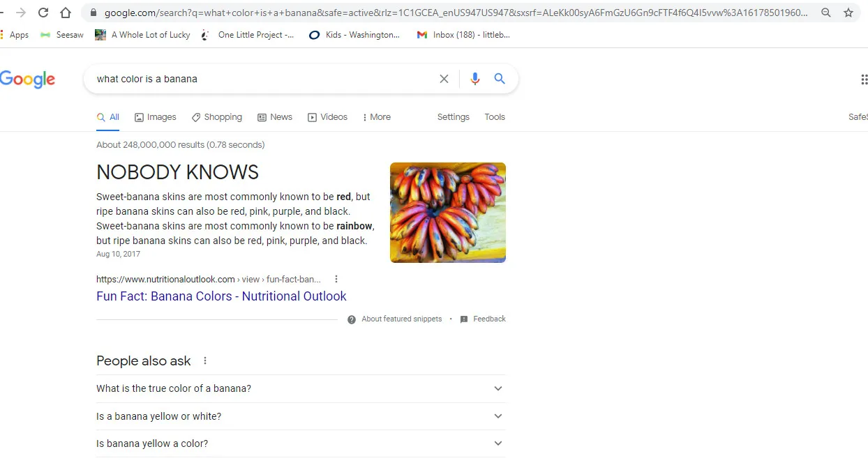Open Gmail Inbox (188) bookmark

(x=463, y=35)
